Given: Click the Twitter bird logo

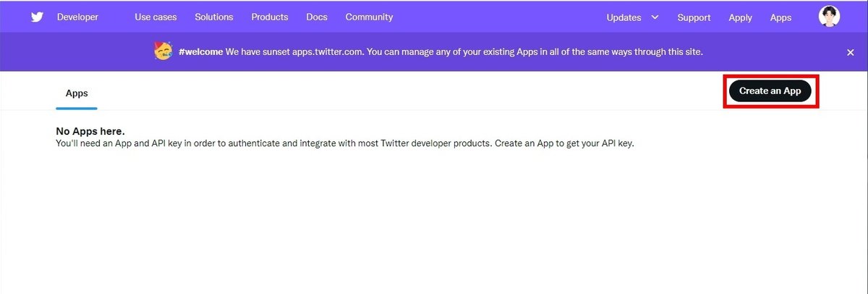Looking at the screenshot, I should click(38, 17).
